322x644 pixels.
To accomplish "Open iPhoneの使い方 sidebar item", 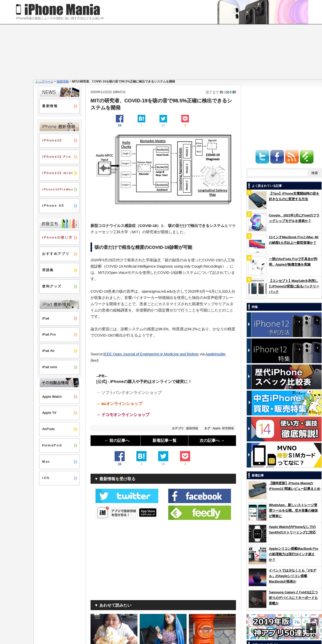I will pyautogui.click(x=59, y=237).
